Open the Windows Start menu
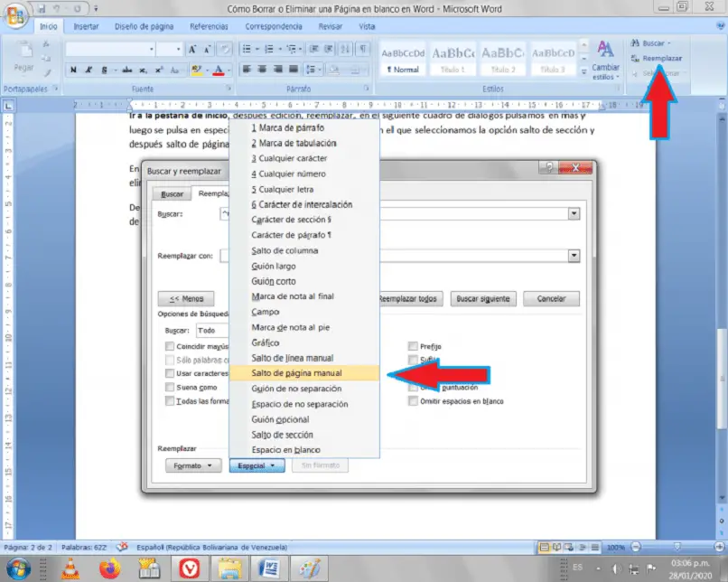728x582 pixels. (x=19, y=568)
